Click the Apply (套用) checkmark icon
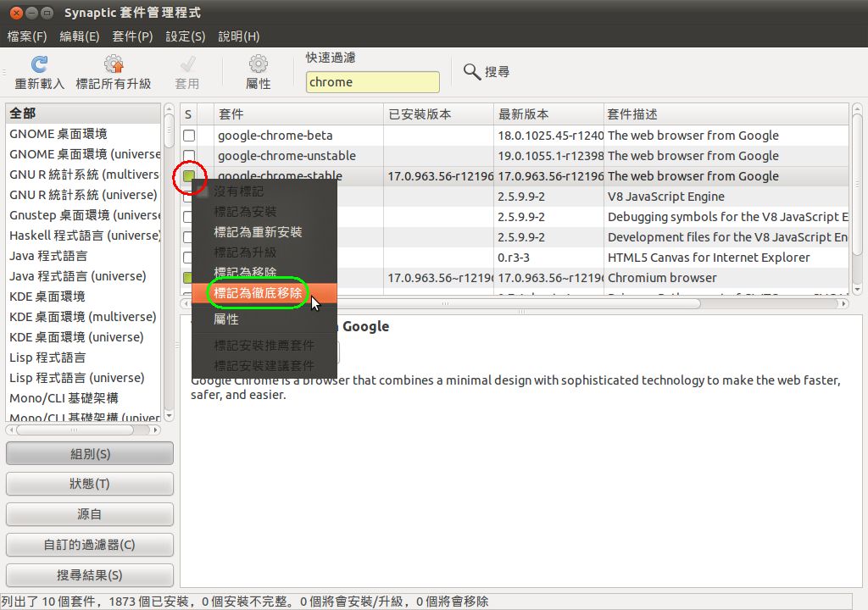This screenshot has height=610, width=868. pos(187,65)
